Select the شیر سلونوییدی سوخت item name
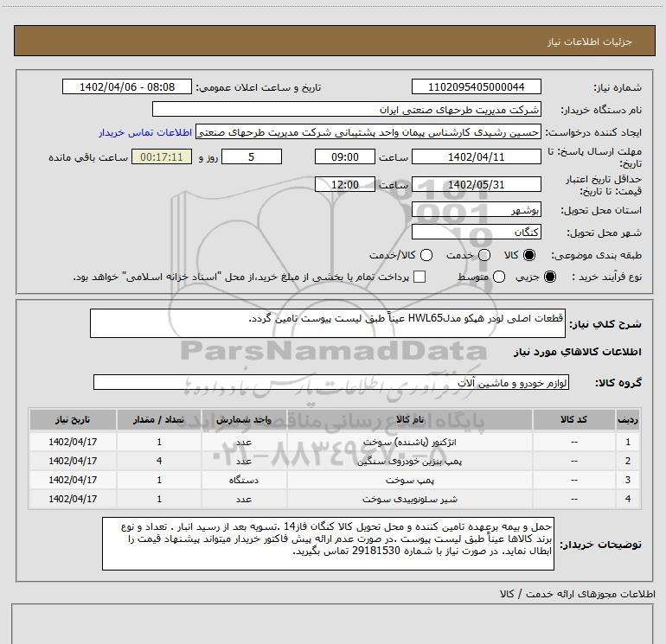 [x=409, y=500]
